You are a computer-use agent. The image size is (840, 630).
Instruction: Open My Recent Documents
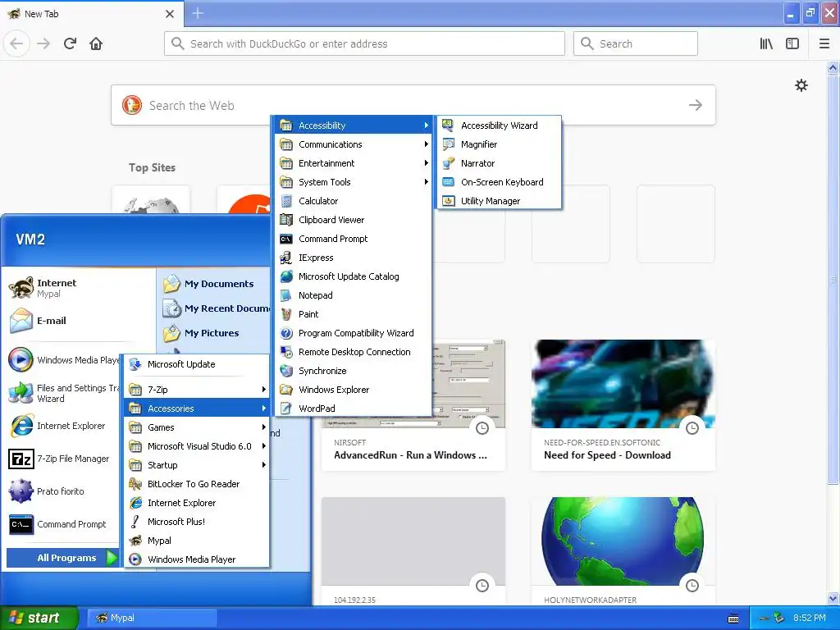tap(214, 308)
